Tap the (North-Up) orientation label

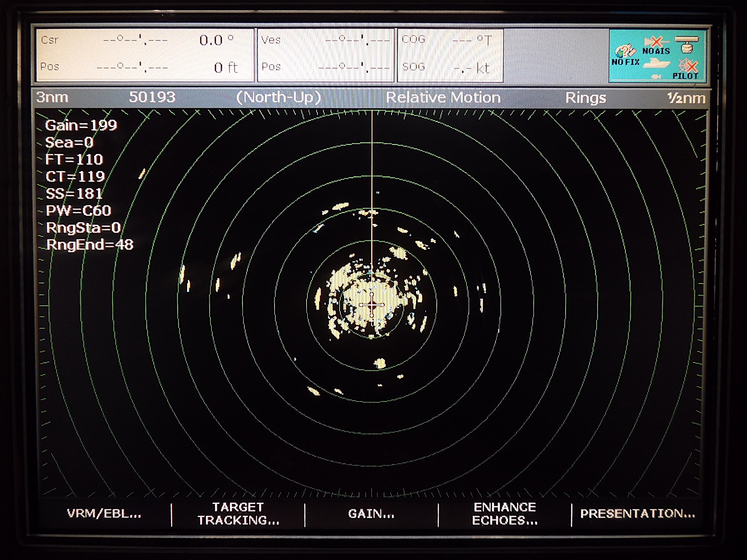pos(279,97)
